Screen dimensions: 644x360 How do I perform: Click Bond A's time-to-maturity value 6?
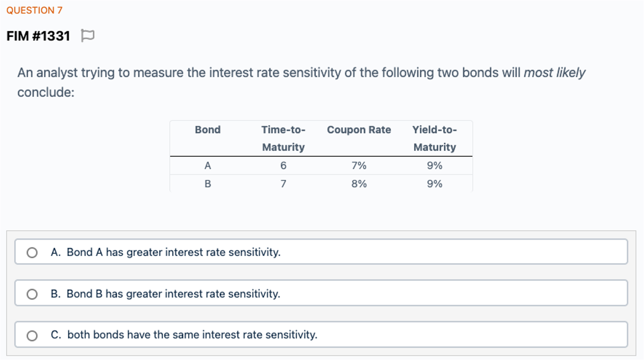pyautogui.click(x=283, y=166)
